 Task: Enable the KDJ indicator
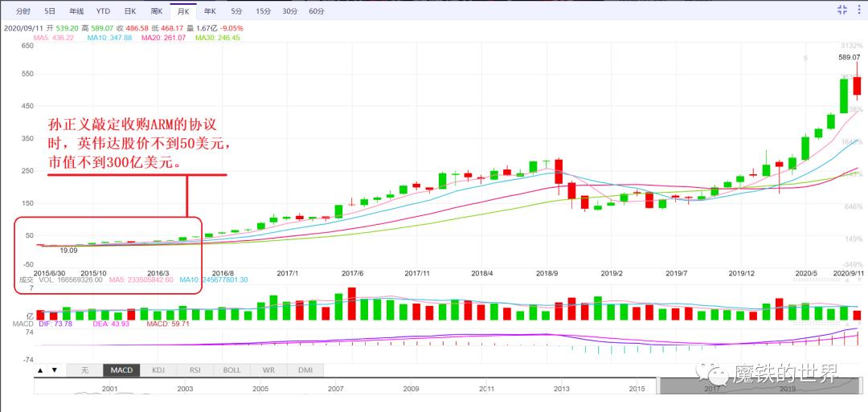[x=158, y=370]
